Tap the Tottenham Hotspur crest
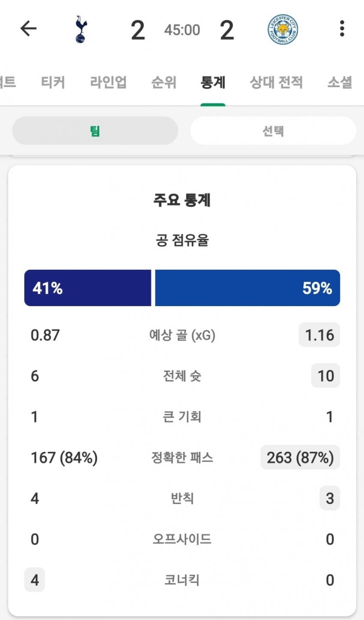Image resolution: width=364 pixels, height=620 pixels. tap(80, 30)
